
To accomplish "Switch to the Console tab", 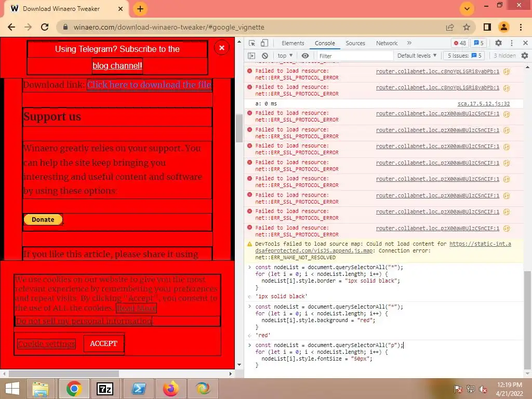I will [325, 43].
